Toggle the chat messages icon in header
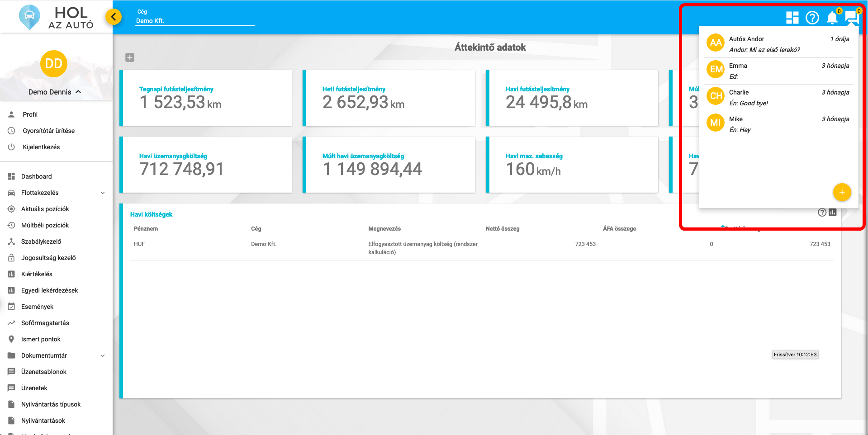This screenshot has height=435, width=868. [851, 17]
